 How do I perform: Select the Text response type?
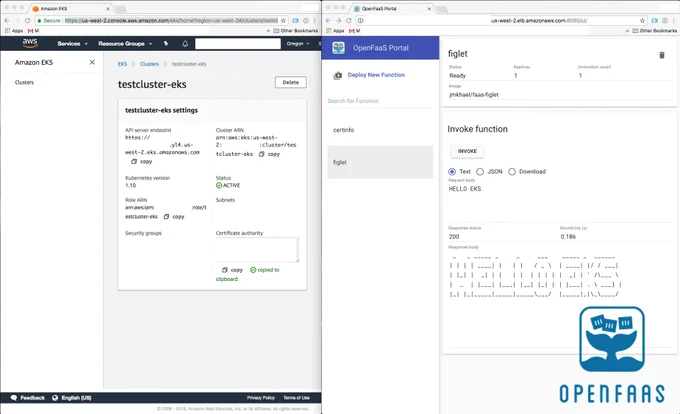point(452,172)
